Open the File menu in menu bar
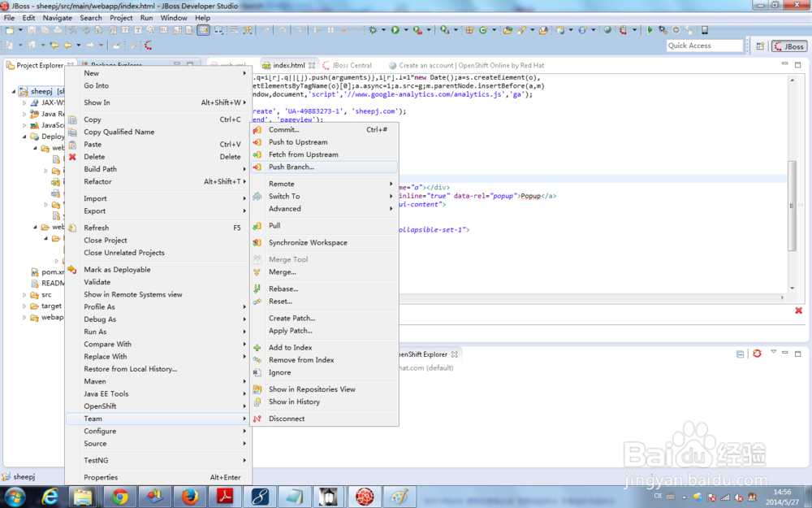The image size is (812, 508). 9,18
